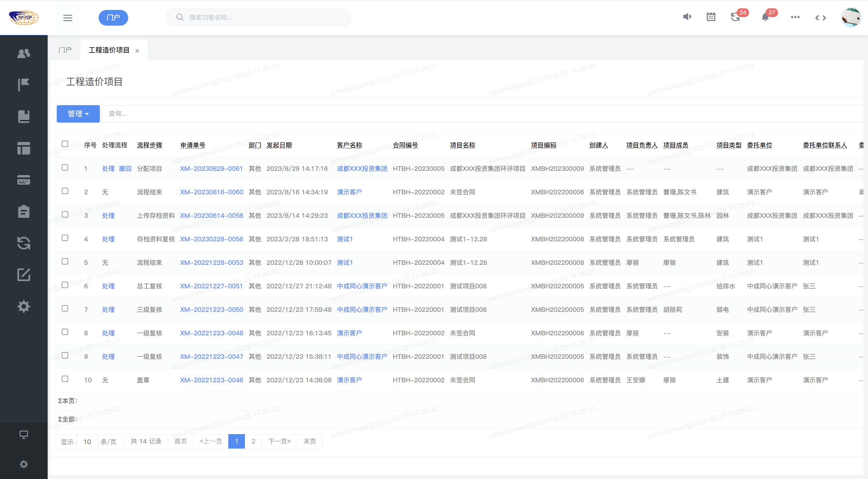The height and width of the screenshot is (479, 868).
Task: Switch to the 门户 tab
Action: pyautogui.click(x=65, y=50)
